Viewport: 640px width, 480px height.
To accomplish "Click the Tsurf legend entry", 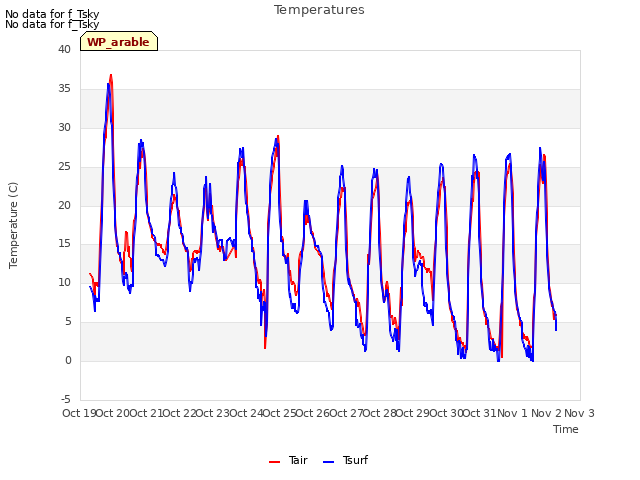I will [345, 460].
